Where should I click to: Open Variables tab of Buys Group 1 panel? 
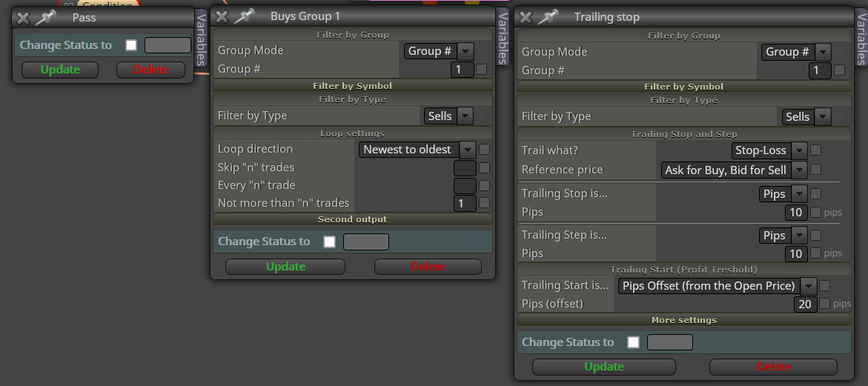point(503,37)
